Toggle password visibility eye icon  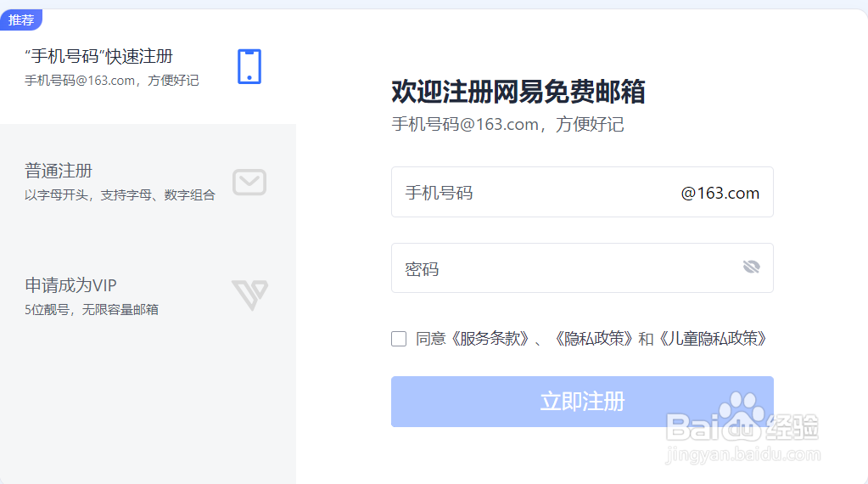click(x=751, y=267)
